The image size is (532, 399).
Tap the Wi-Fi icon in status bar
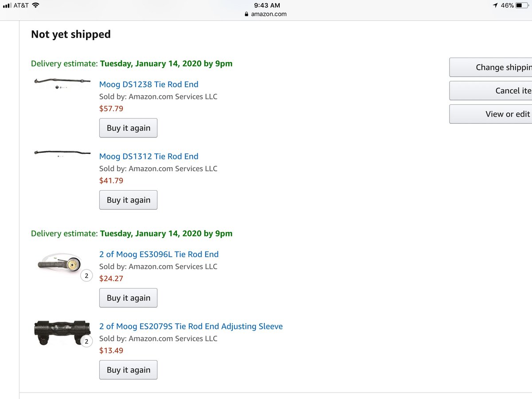click(35, 5)
